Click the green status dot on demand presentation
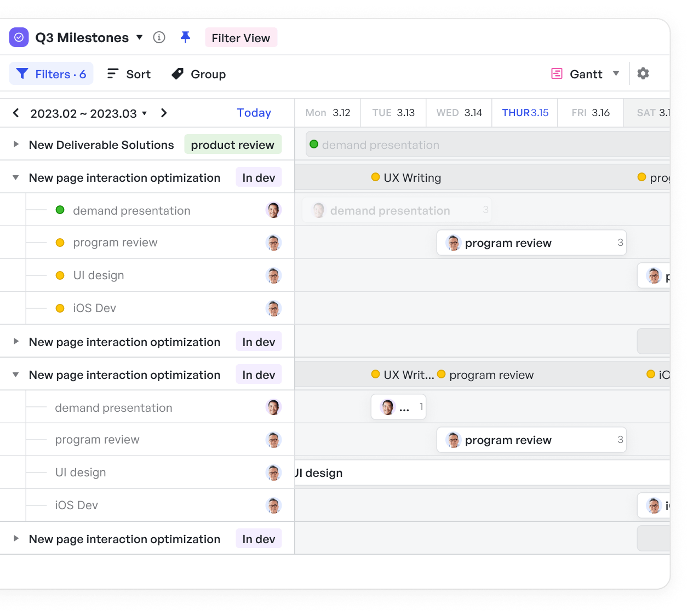The height and width of the screenshot is (616, 693). tap(60, 210)
